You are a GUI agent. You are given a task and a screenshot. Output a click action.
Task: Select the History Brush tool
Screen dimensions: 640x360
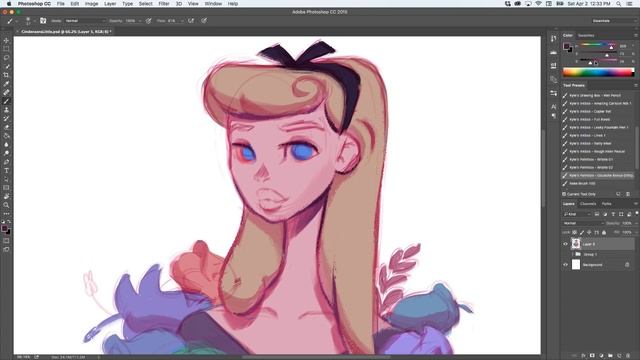point(6,118)
